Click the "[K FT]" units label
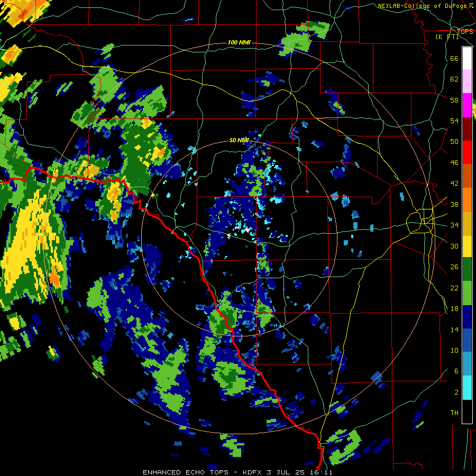 [447, 36]
